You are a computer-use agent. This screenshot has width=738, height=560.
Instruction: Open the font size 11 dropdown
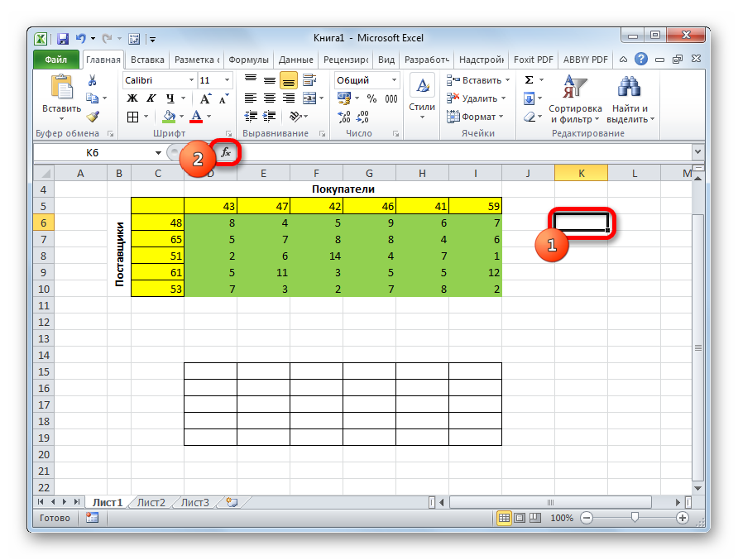click(x=227, y=80)
